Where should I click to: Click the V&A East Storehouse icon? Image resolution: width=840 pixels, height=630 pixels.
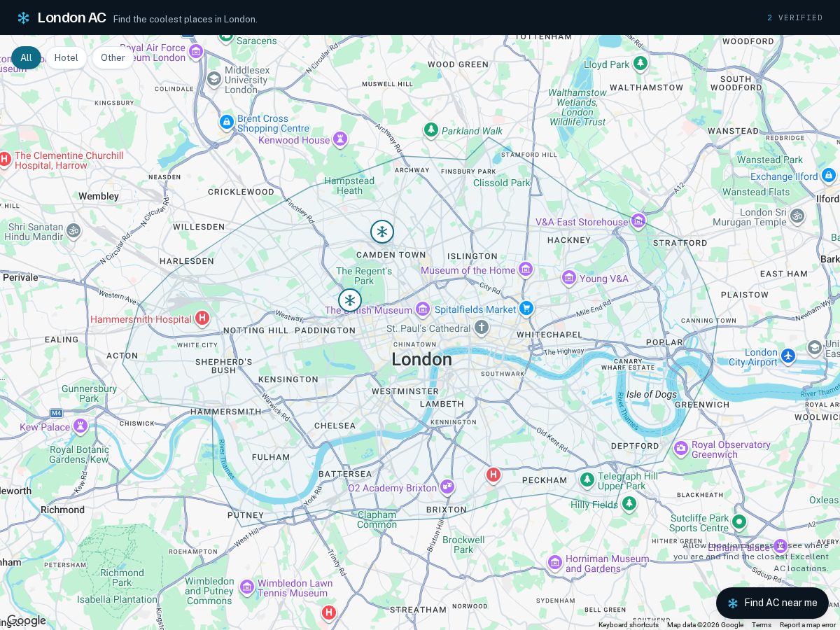point(638,221)
